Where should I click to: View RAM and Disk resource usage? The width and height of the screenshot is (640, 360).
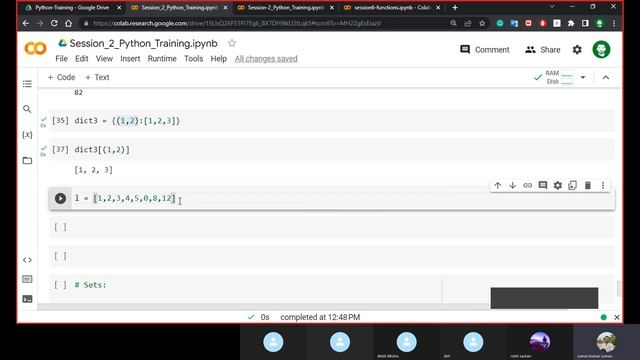(559, 77)
